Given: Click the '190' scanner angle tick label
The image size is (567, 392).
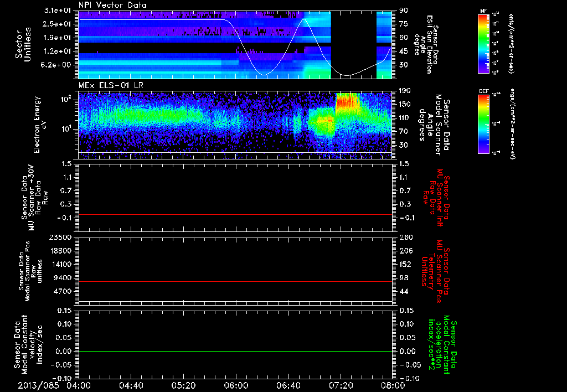Looking at the screenshot, I should coord(405,91).
